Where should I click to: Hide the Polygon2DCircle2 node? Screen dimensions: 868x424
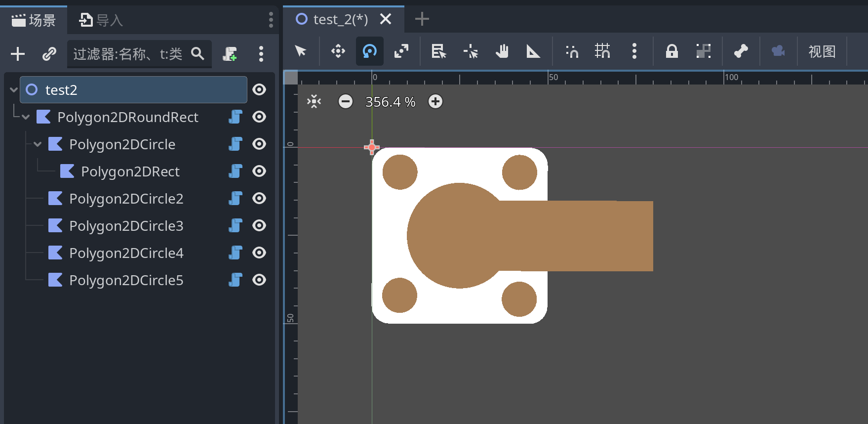[259, 198]
